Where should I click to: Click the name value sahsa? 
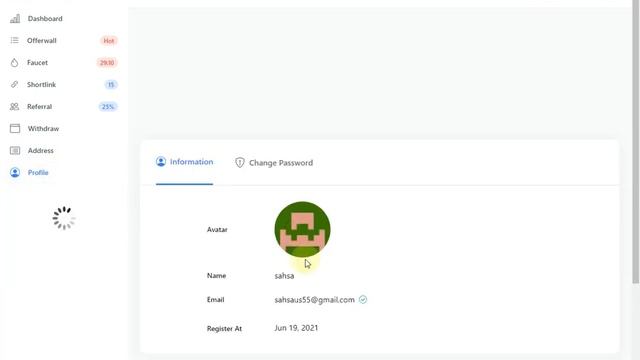[284, 276]
